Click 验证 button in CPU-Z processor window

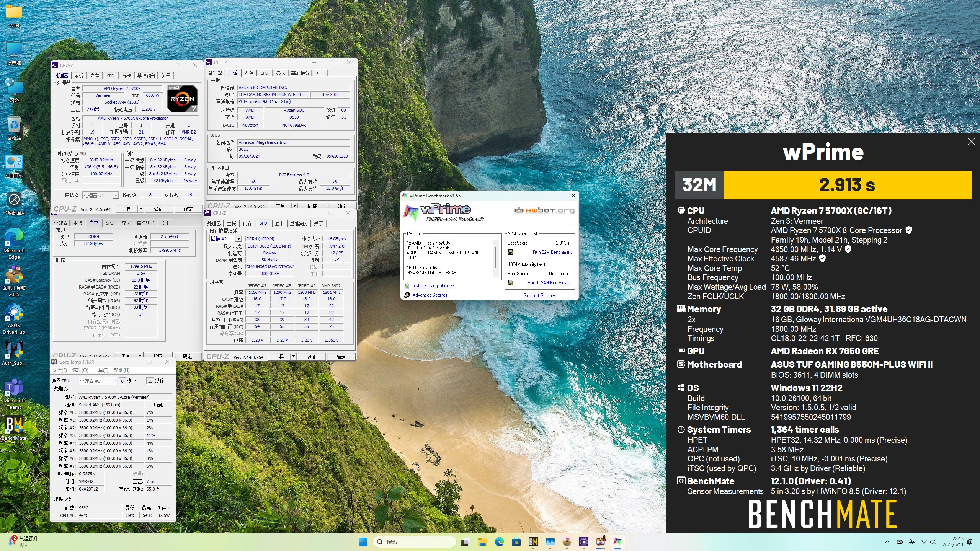tap(158, 209)
